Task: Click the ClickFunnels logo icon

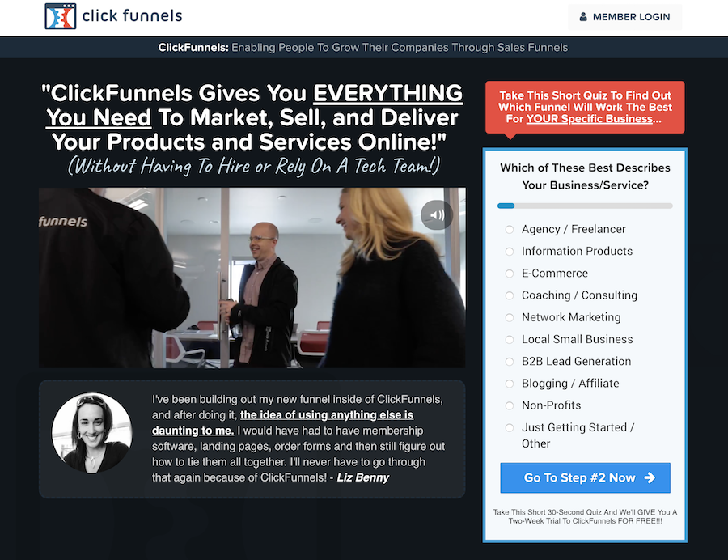Action: (x=61, y=16)
